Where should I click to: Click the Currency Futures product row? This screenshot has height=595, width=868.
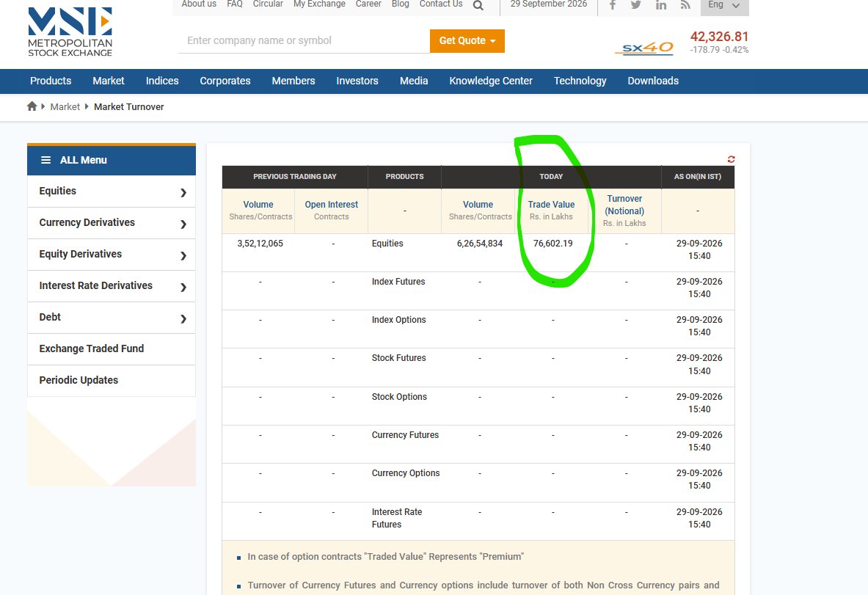click(478, 444)
